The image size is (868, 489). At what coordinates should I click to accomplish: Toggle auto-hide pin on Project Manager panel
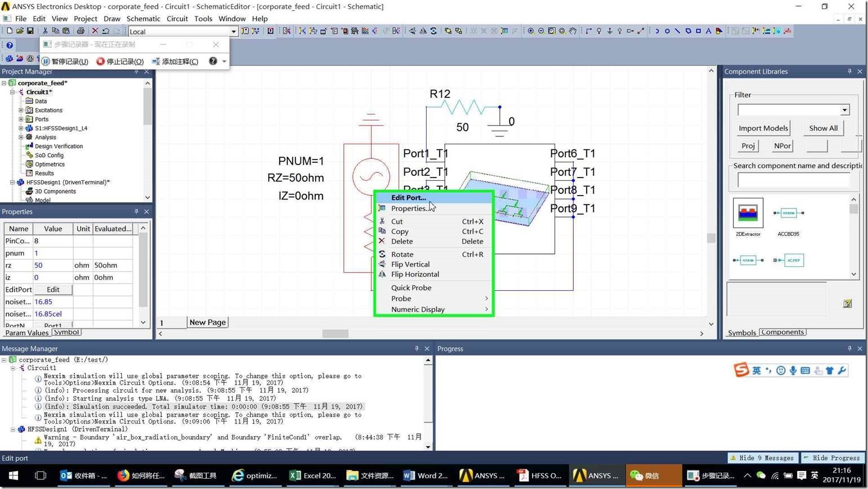[x=136, y=72]
